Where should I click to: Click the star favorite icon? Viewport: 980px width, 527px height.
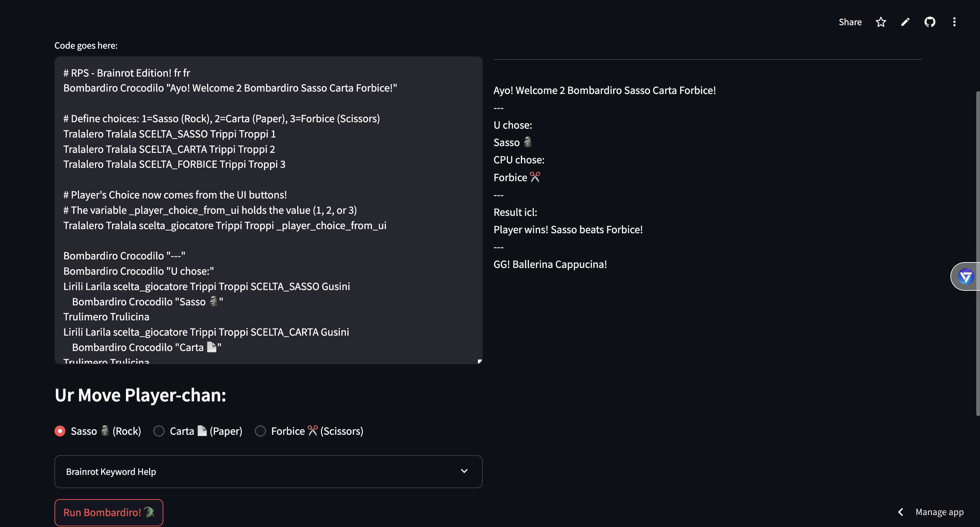point(881,22)
